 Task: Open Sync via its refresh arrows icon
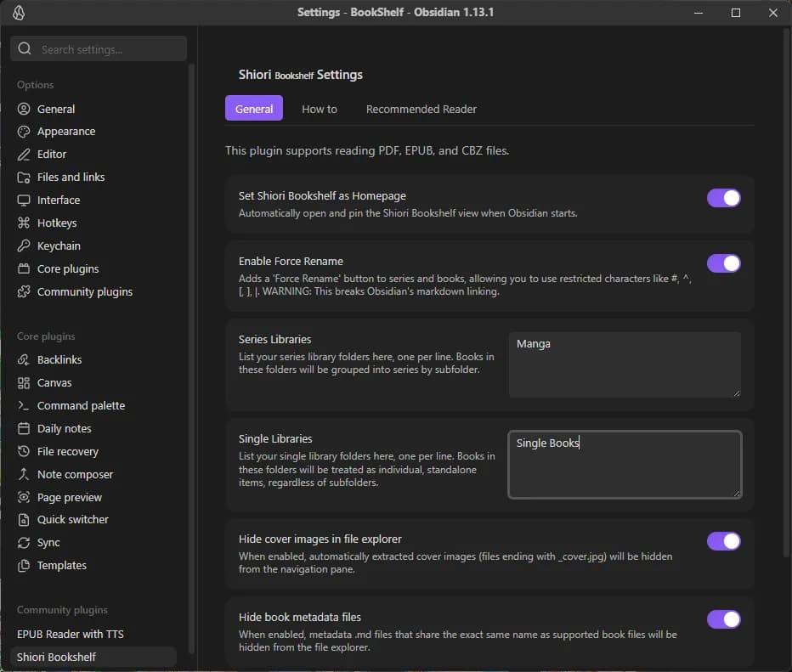pos(23,543)
